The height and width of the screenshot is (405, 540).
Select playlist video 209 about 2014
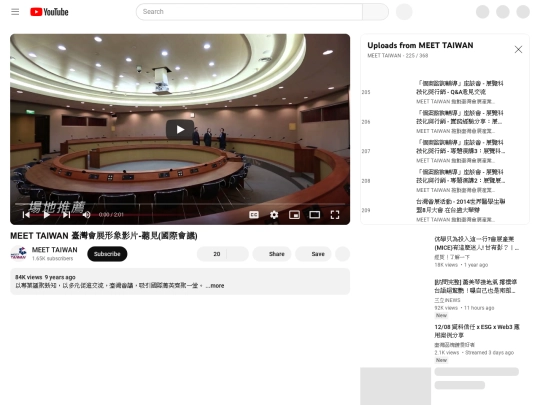(445, 210)
